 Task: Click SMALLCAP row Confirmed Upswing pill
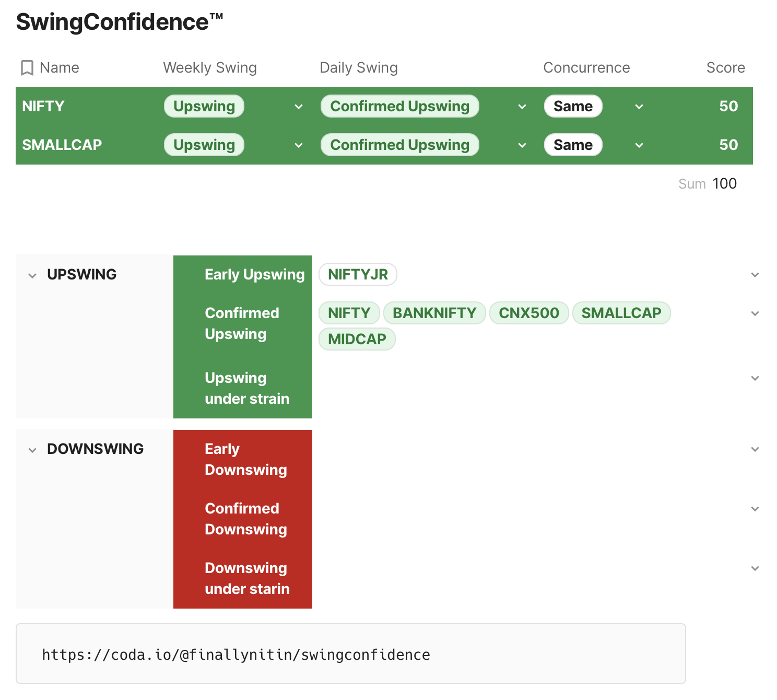click(400, 145)
